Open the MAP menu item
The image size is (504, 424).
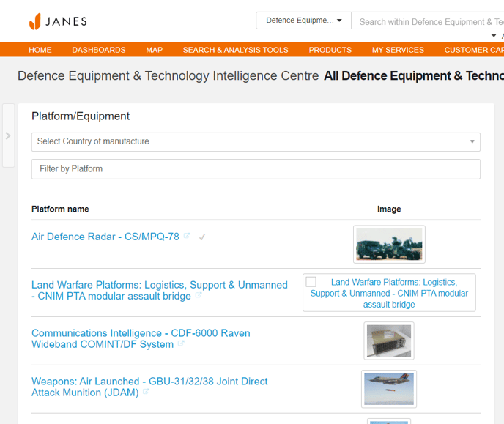click(x=155, y=50)
